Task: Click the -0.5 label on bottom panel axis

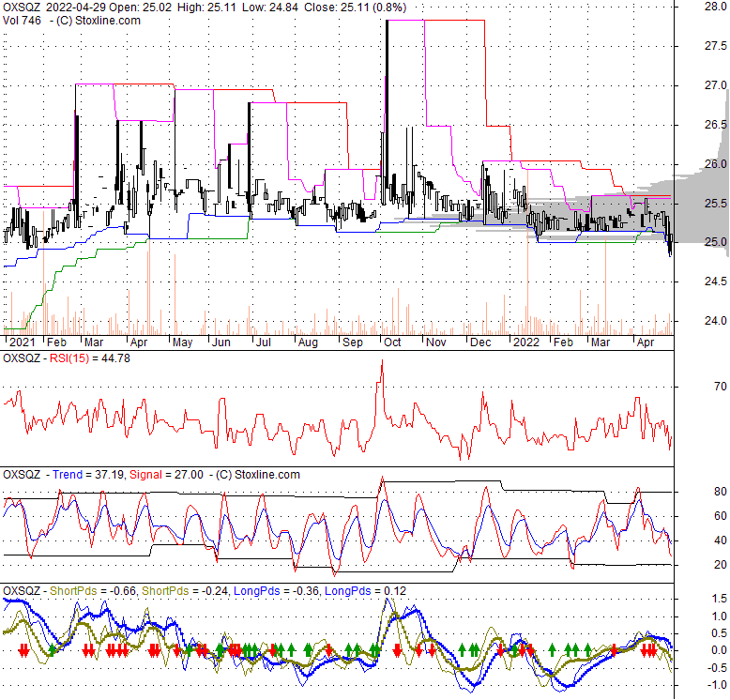Action: (717, 667)
